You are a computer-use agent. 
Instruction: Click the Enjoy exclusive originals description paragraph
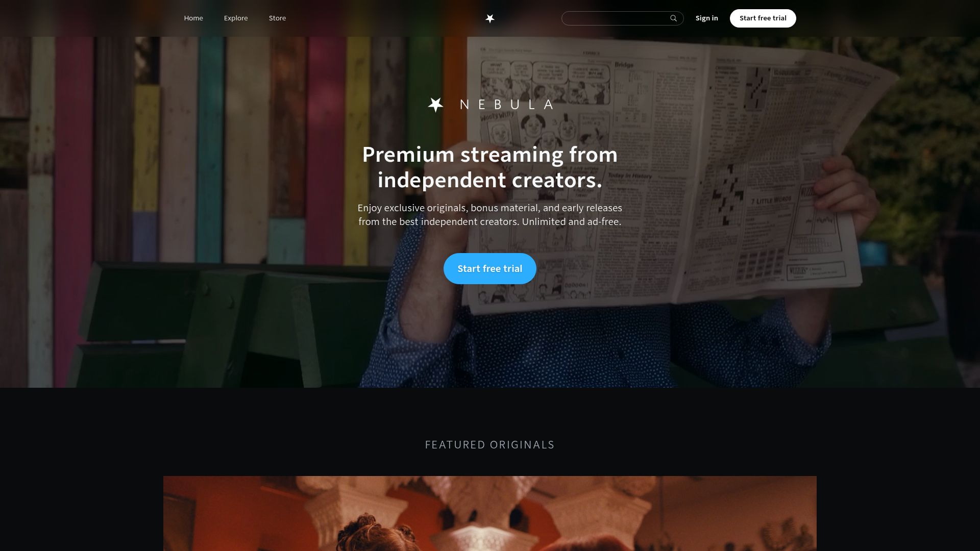click(489, 215)
